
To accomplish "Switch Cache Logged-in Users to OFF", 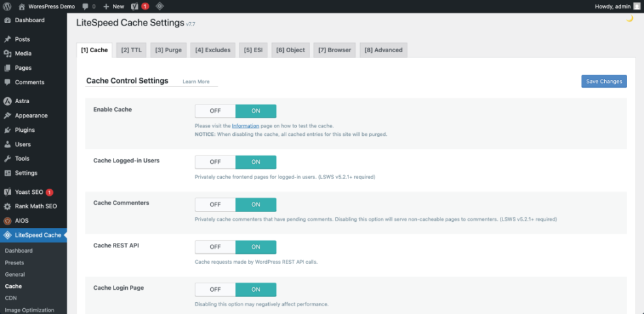I will (x=215, y=162).
